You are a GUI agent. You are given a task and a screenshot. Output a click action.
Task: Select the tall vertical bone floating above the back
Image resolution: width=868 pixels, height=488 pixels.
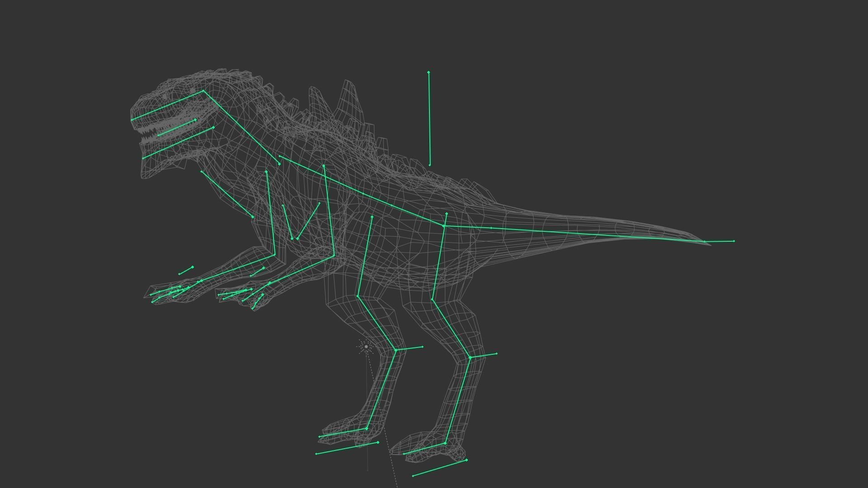coord(429,118)
